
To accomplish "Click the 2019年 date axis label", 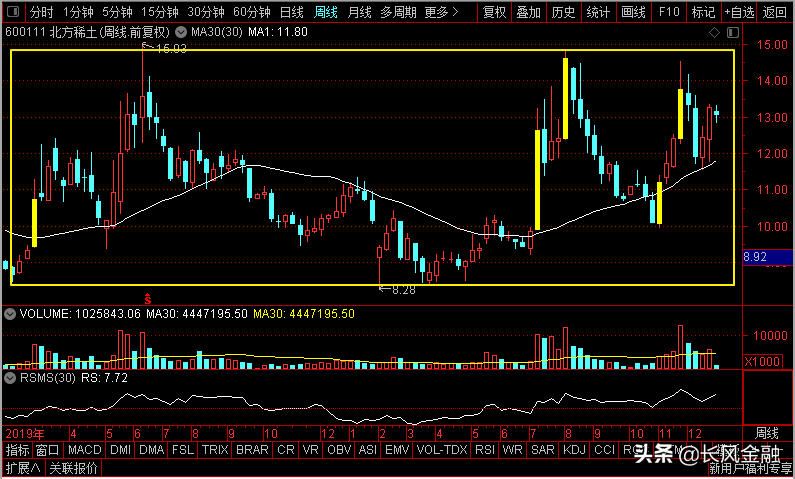I will [x=25, y=434].
